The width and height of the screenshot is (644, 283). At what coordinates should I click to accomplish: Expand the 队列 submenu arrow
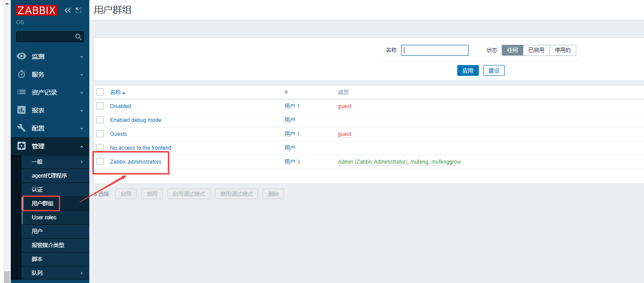(82, 273)
